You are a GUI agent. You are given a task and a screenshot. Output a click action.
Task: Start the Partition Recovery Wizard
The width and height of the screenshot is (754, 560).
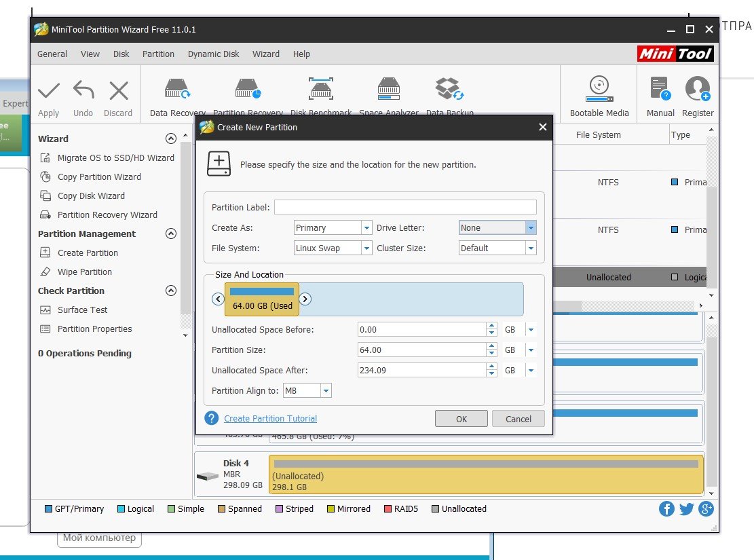click(107, 215)
